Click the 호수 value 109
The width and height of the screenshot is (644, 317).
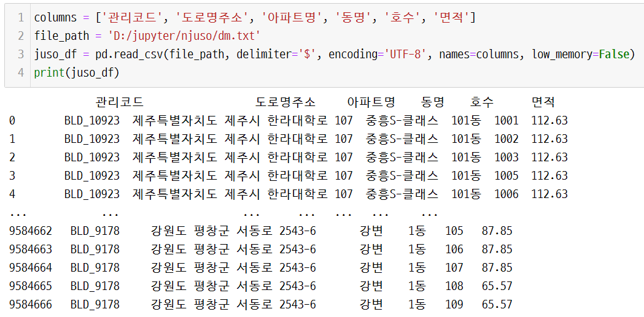click(x=454, y=304)
